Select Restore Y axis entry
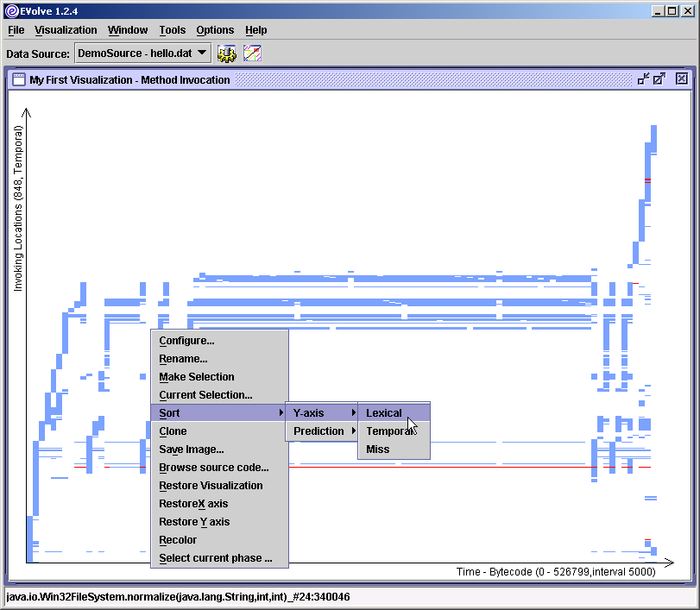700x610 pixels. pos(219,522)
